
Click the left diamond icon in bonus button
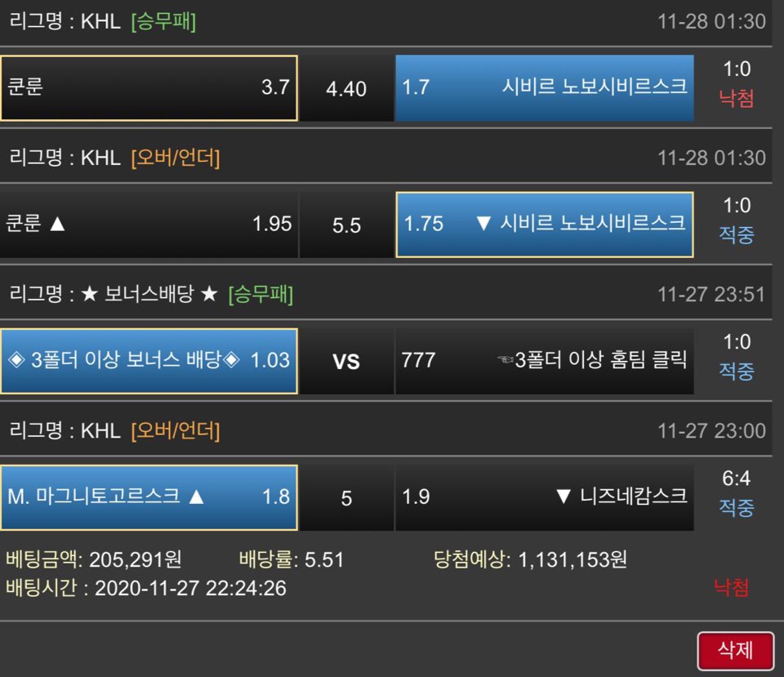[x=16, y=359]
